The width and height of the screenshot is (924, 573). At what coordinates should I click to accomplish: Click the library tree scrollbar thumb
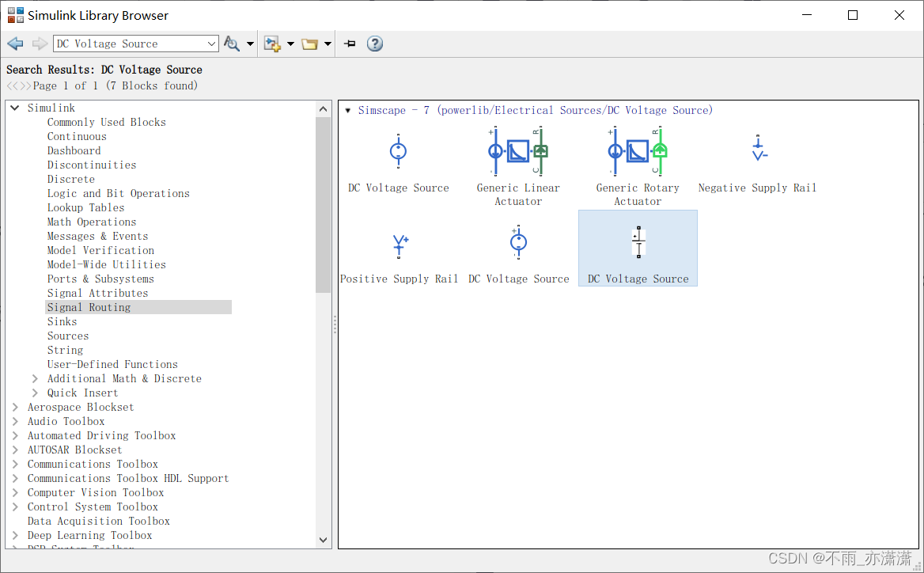(x=323, y=205)
